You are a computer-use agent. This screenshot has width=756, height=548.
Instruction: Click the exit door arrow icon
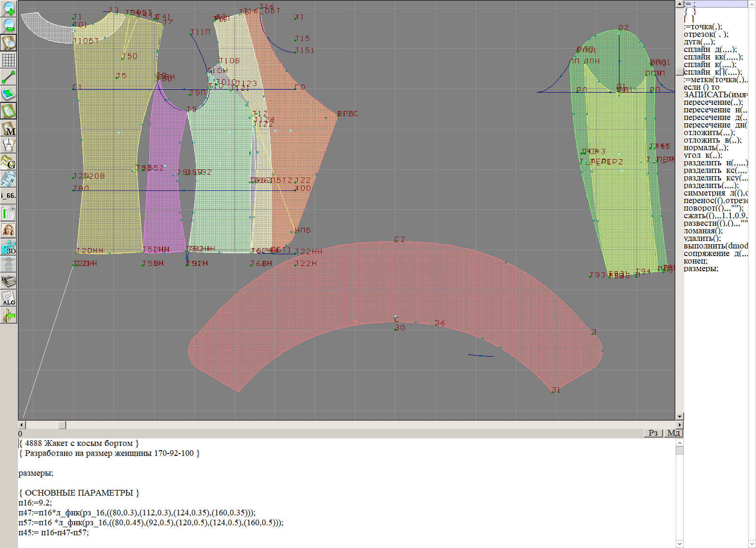(9, 315)
